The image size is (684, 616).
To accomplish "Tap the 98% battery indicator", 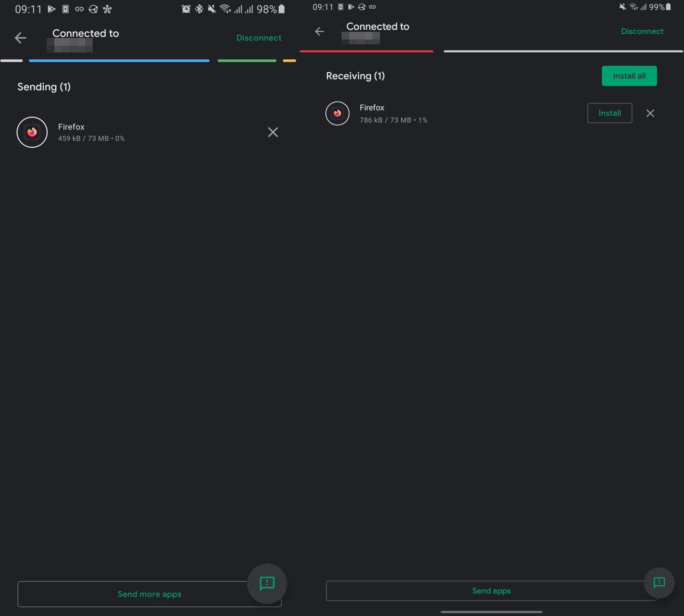I will (271, 9).
